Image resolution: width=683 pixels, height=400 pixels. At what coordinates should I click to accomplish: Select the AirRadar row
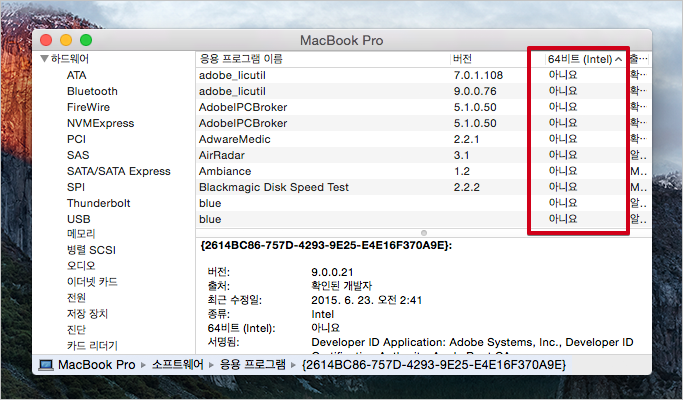[422, 155]
